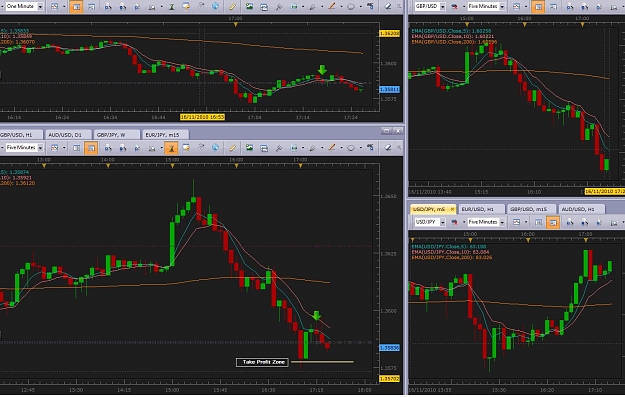Viewport: 625px width, 397px height.
Task: Click chart type icon in USD/JPY chart toolbar
Action: 517,222
